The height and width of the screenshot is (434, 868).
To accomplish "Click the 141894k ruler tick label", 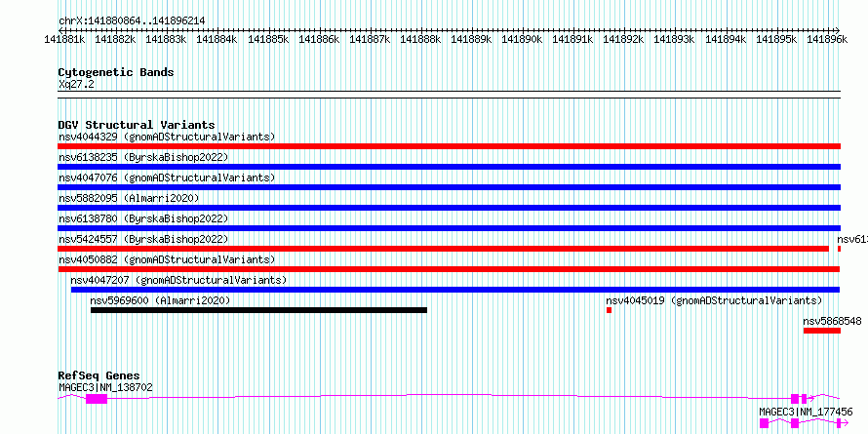I will pyautogui.click(x=726, y=39).
